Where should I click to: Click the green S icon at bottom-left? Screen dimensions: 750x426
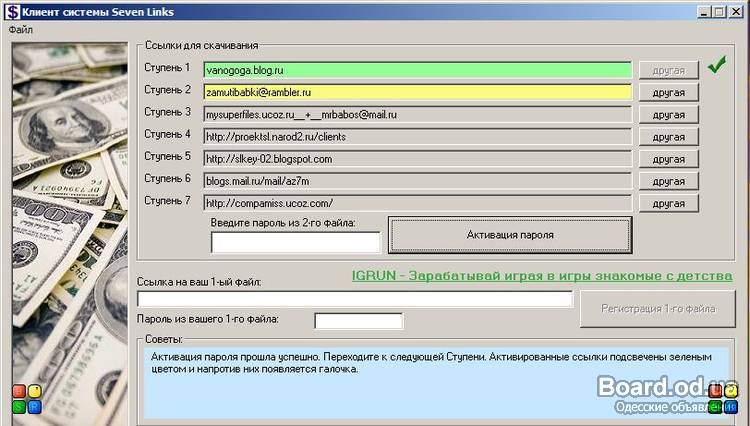point(19,406)
